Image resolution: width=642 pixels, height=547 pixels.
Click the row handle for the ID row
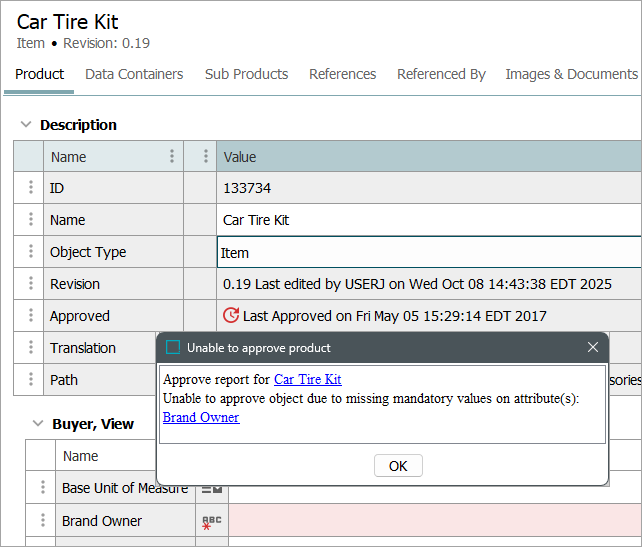30,188
